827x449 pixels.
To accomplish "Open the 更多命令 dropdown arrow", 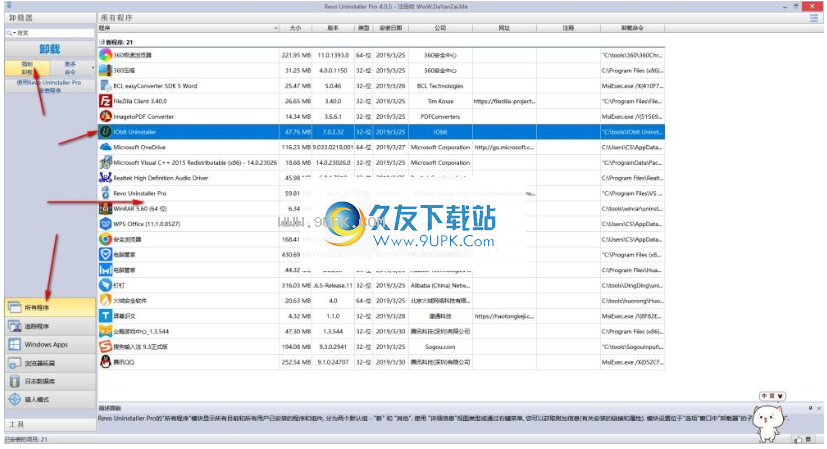I will tap(93, 68).
